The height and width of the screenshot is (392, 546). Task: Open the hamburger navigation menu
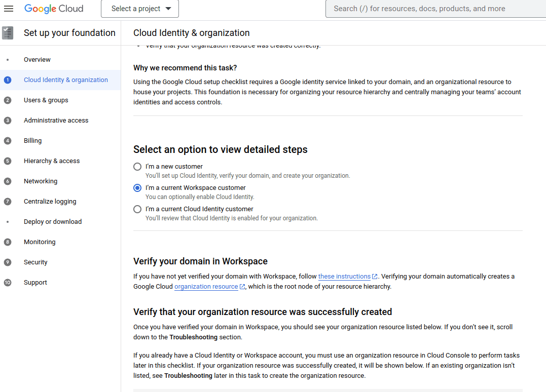click(x=9, y=9)
